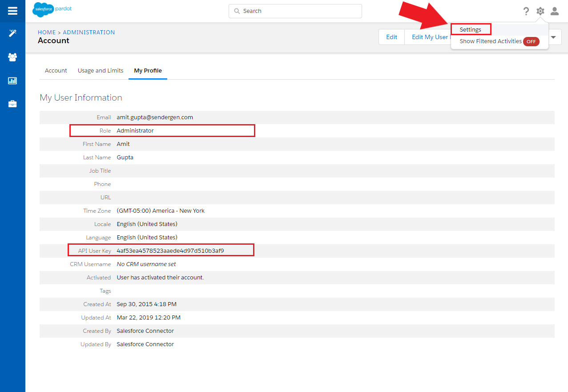Click the Language English (United States) value
568x392 pixels.
pos(147,238)
